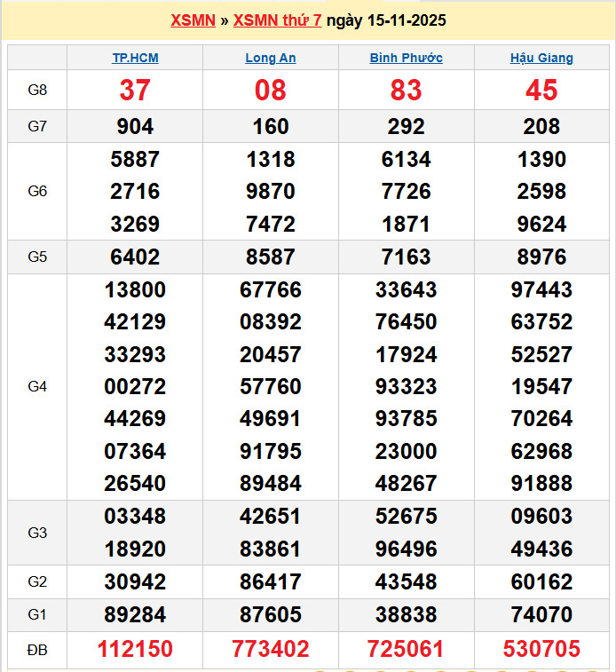The height and width of the screenshot is (672, 616).
Task: Click Hậu Giang special prize 530705
Action: pyautogui.click(x=541, y=650)
